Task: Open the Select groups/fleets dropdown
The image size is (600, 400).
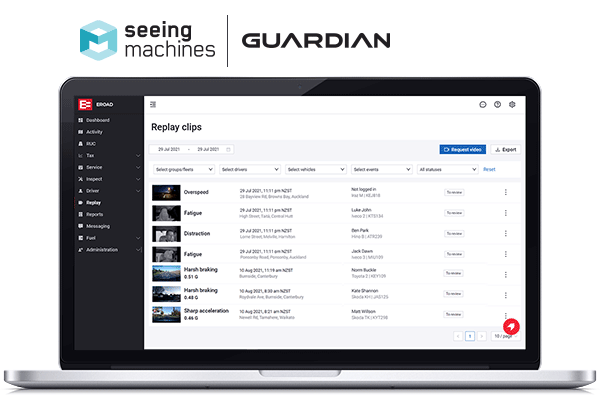Action: (x=184, y=169)
